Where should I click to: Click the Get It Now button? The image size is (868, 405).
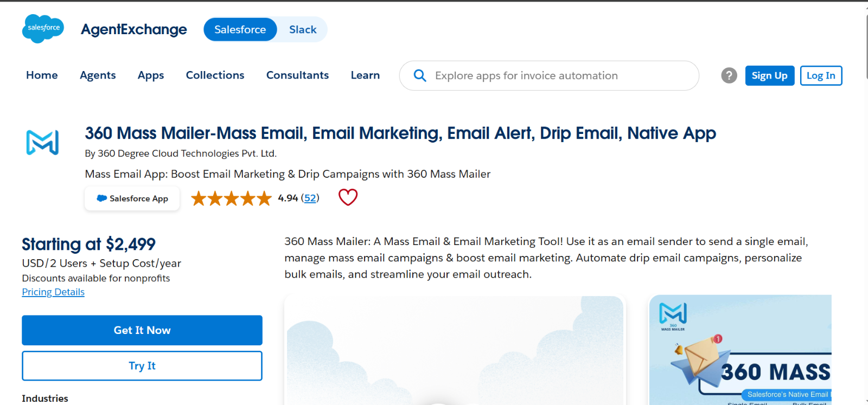pyautogui.click(x=142, y=330)
